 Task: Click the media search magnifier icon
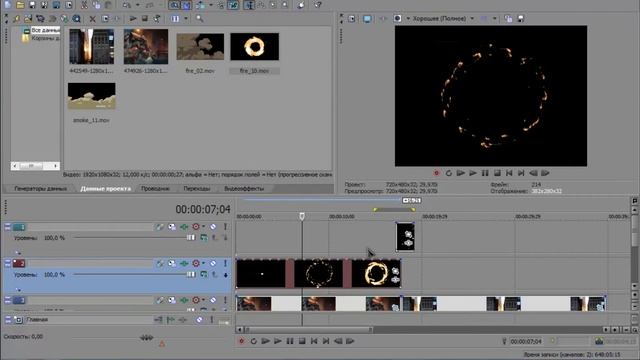click(x=199, y=18)
